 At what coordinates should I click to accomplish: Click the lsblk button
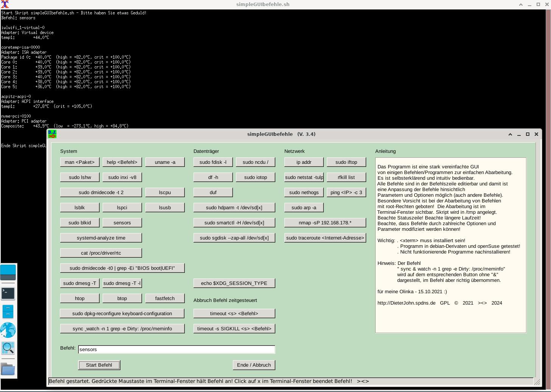pyautogui.click(x=80, y=207)
